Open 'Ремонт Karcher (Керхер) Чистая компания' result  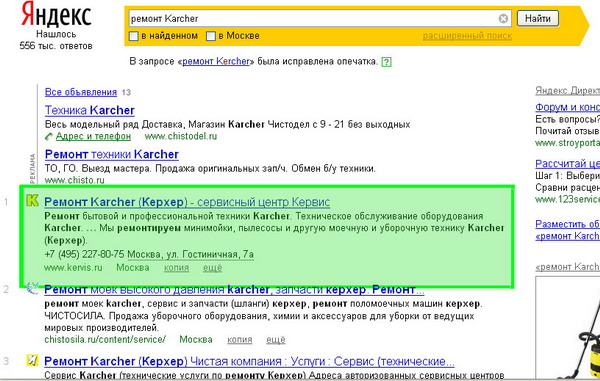coord(249,361)
